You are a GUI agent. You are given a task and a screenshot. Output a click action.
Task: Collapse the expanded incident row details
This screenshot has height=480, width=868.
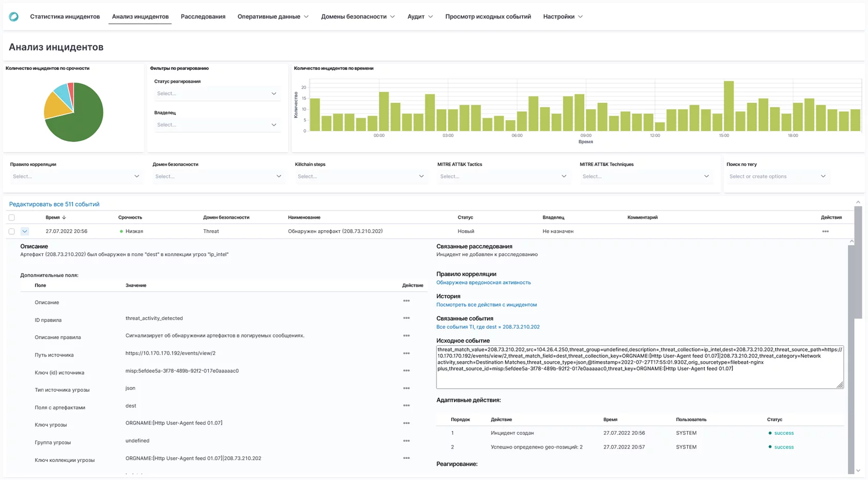point(24,231)
